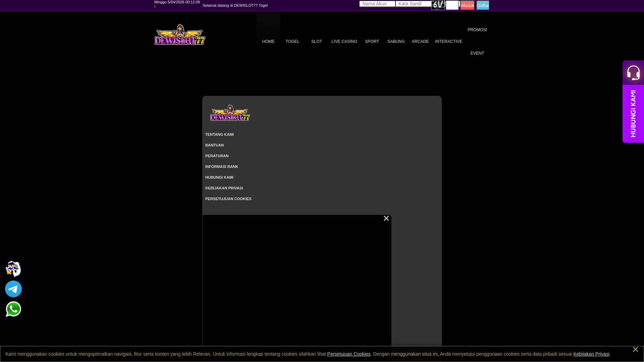The height and width of the screenshot is (362, 644).
Task: Open the LIVE CASINO menu item
Action: tap(344, 42)
